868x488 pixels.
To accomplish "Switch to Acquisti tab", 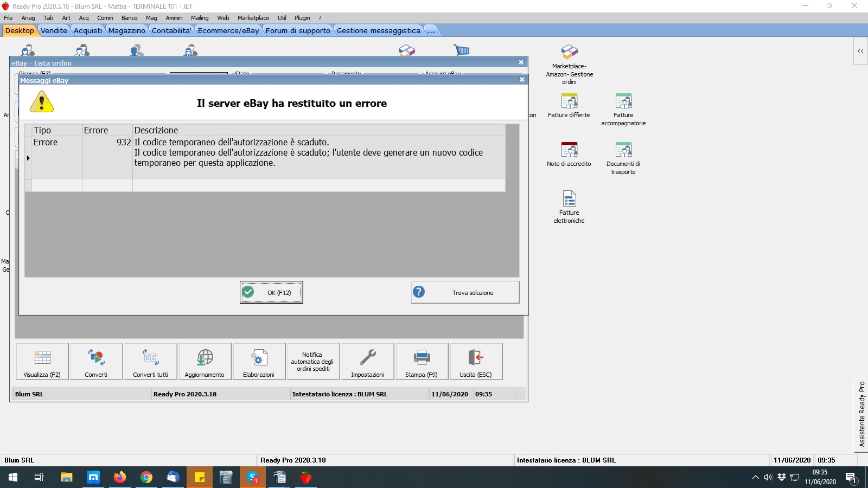I will (87, 30).
